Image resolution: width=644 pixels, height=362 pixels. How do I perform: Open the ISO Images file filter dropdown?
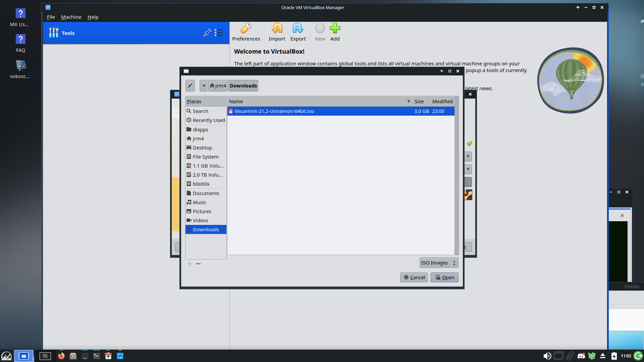tap(439, 263)
